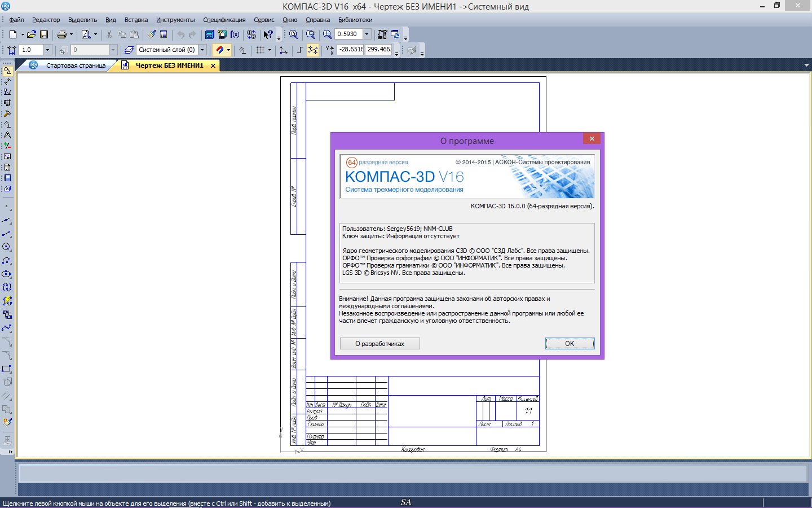Close the Чертеж БЕЗ ИМЕНИ1 tab
812x508 pixels.
(x=213, y=65)
